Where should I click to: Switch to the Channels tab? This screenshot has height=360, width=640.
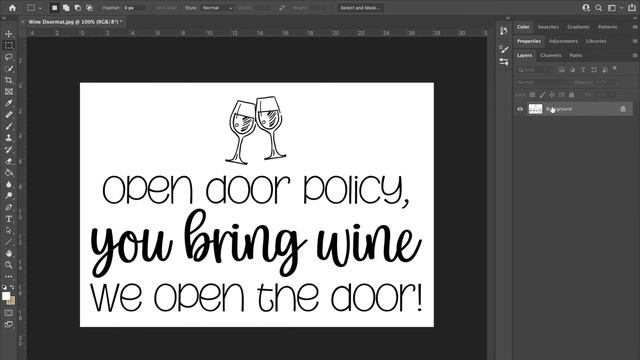click(551, 56)
